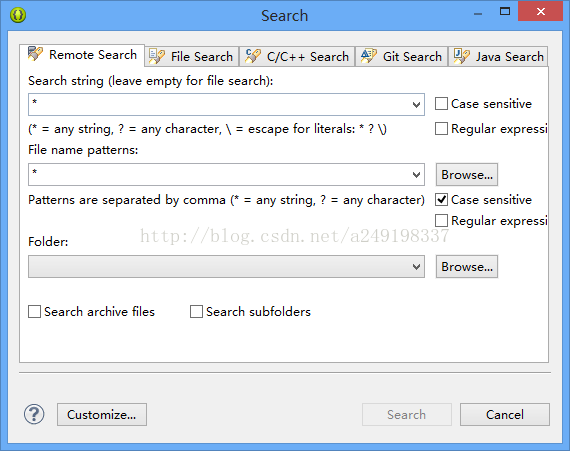Screen dimensions: 570x451
Task: Switch to the Git Search tab
Action: pos(401,56)
